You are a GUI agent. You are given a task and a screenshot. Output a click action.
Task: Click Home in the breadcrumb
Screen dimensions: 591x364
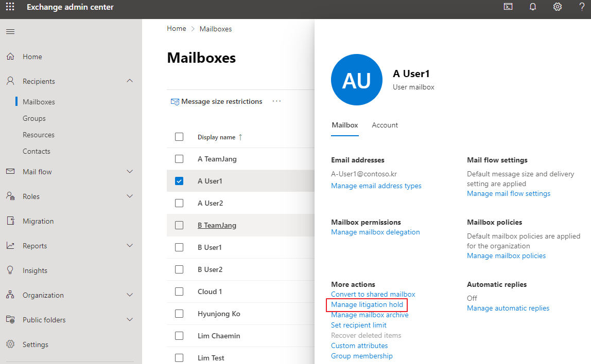(x=177, y=29)
